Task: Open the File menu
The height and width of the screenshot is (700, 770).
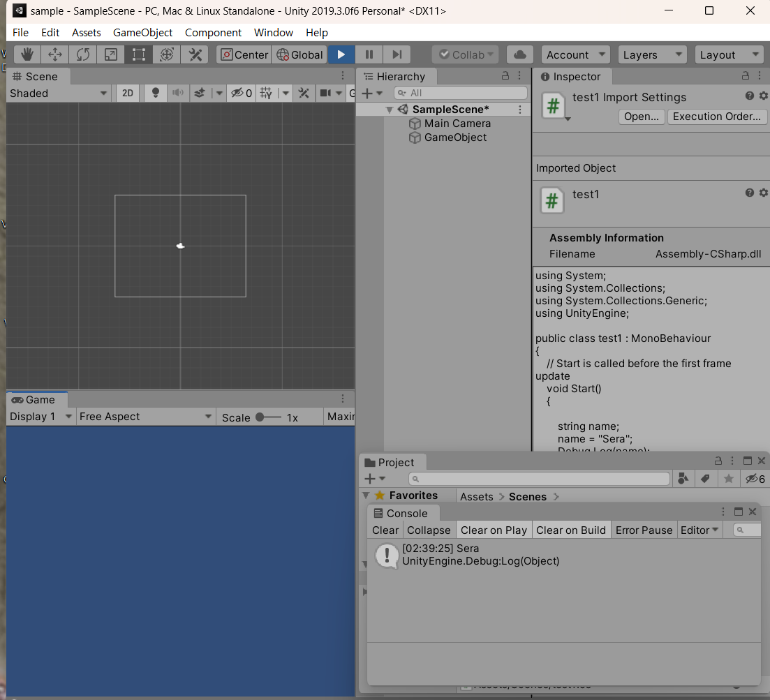Action: click(20, 32)
